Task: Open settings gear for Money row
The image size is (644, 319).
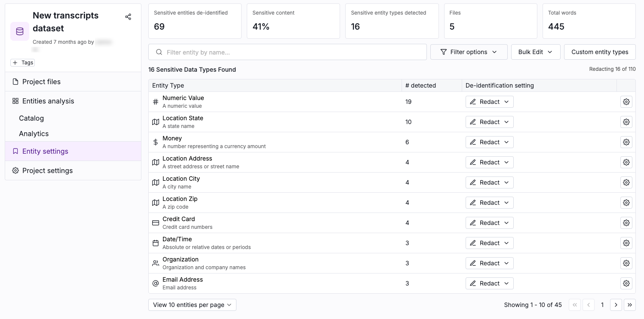Action: [626, 142]
